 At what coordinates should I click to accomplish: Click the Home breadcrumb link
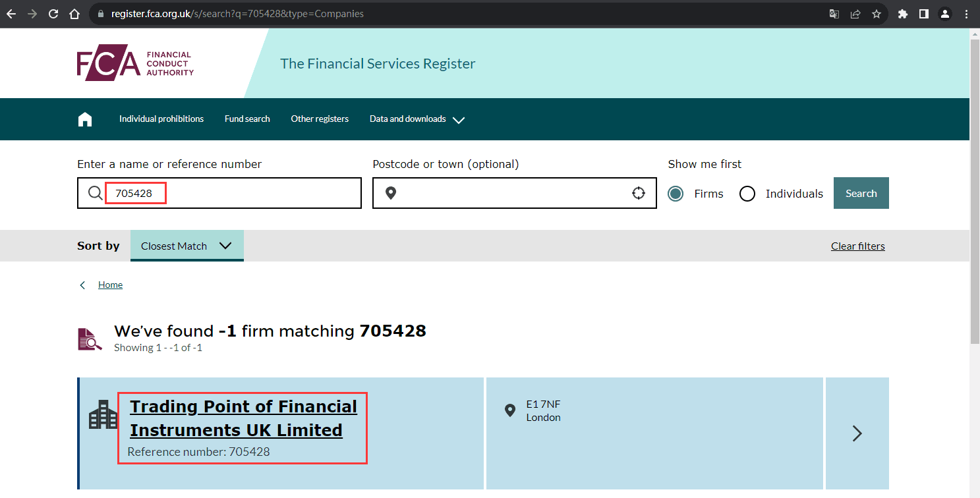point(110,285)
